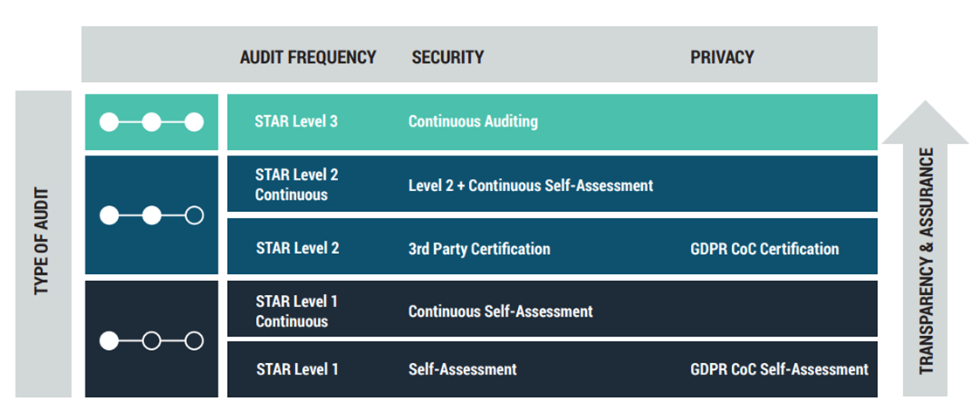The width and height of the screenshot is (980, 411).
Task: Click the Self-Assessment text in bottom row
Action: pos(463,369)
